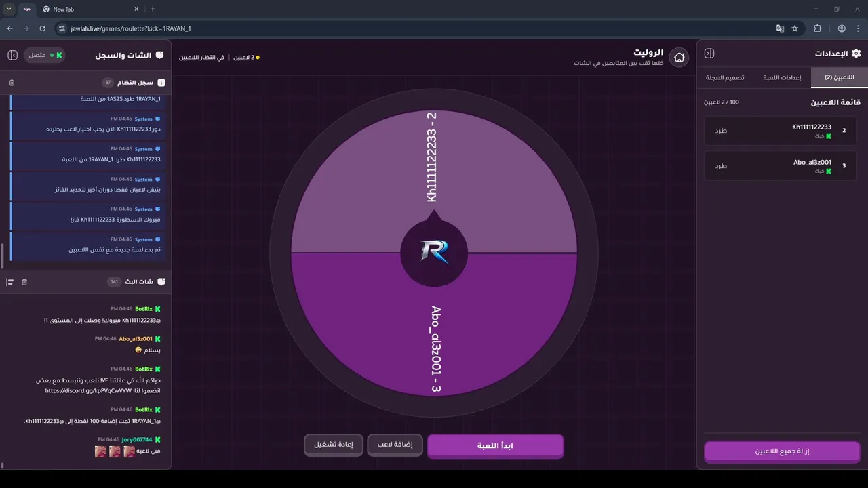Screen dimensions: 868x488
Task: Select the first pinned browser tab
Action: coord(26,9)
